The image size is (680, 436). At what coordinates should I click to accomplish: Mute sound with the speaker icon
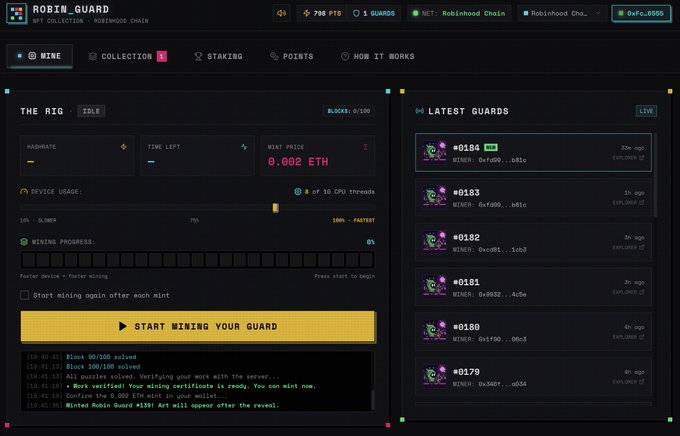[281, 13]
